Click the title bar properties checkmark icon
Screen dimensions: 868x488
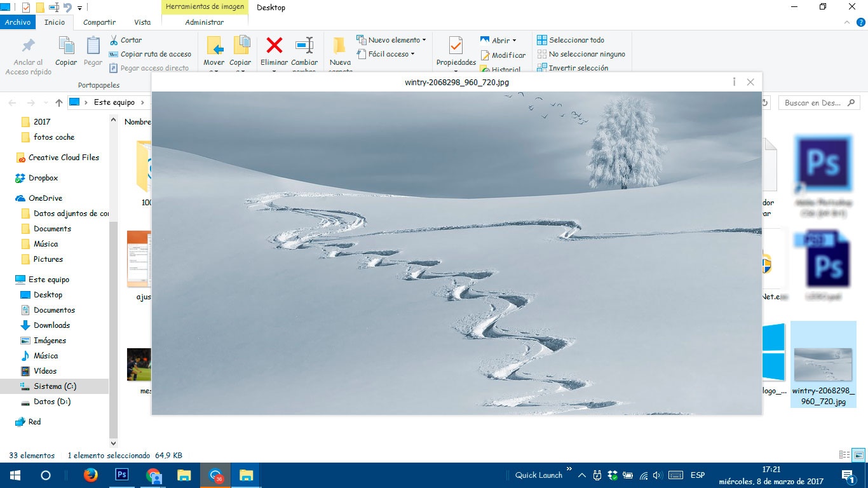click(26, 8)
